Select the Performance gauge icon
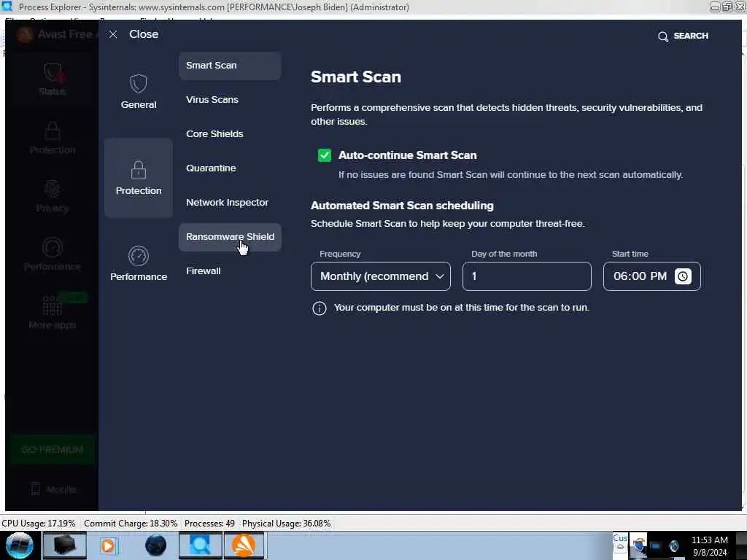Screen dimensions: 747x560 (x=139, y=256)
